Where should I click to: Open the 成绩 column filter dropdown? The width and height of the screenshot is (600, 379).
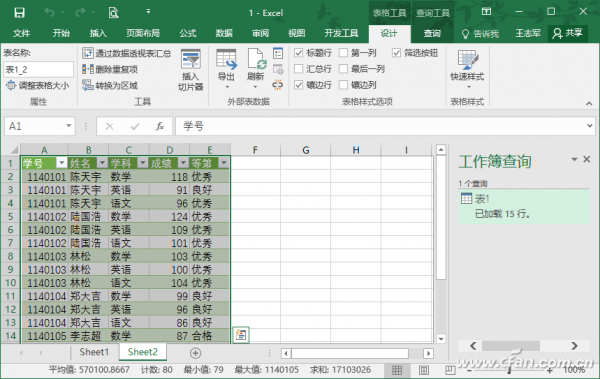[183, 163]
